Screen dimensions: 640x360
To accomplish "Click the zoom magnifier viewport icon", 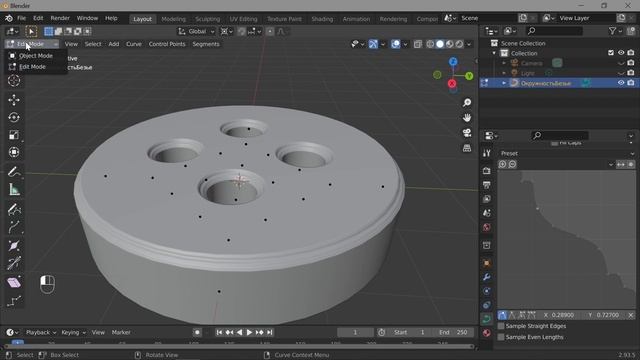I will click(x=467, y=102).
